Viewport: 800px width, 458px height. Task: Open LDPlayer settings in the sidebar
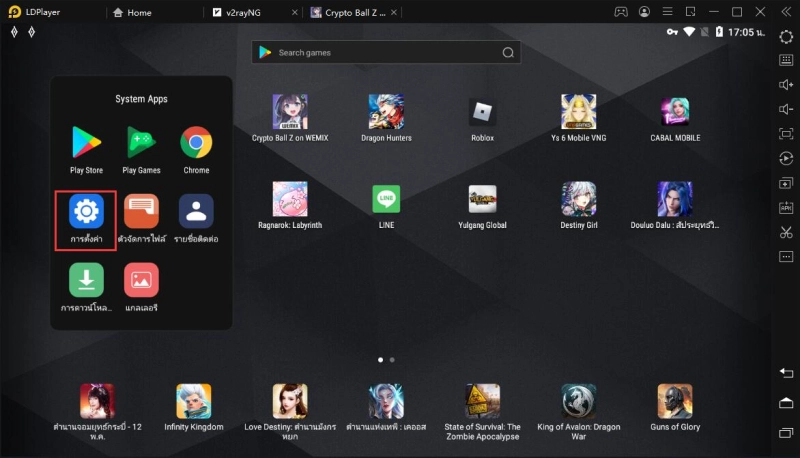786,37
